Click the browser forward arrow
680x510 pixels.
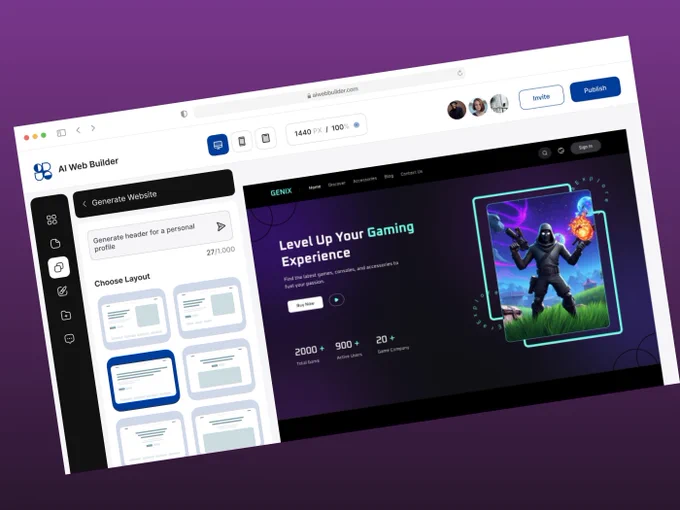point(93,128)
